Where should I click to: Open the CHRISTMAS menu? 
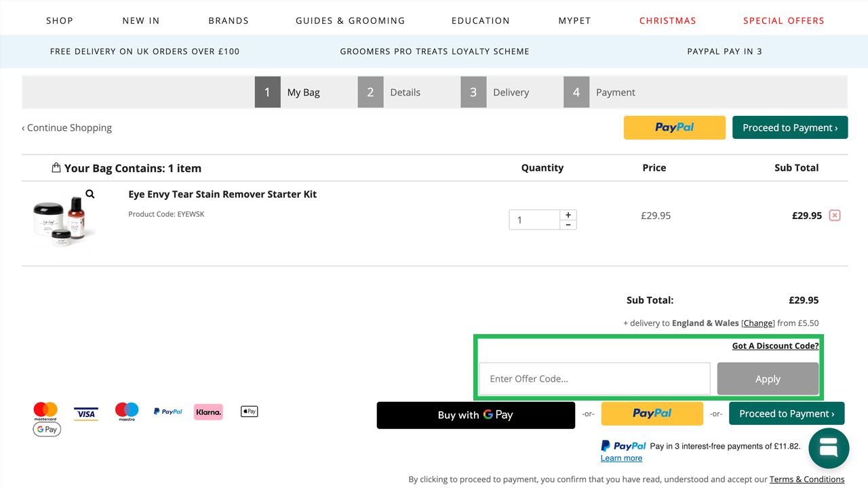click(x=668, y=20)
